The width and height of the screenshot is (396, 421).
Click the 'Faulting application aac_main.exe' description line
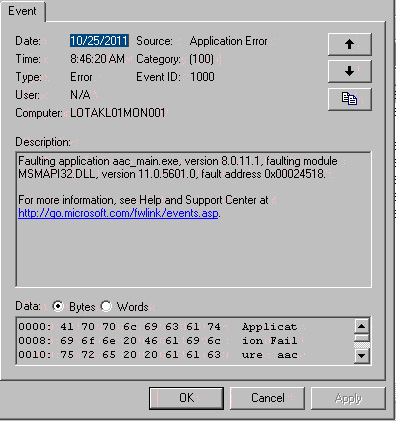pyautogui.click(x=178, y=161)
